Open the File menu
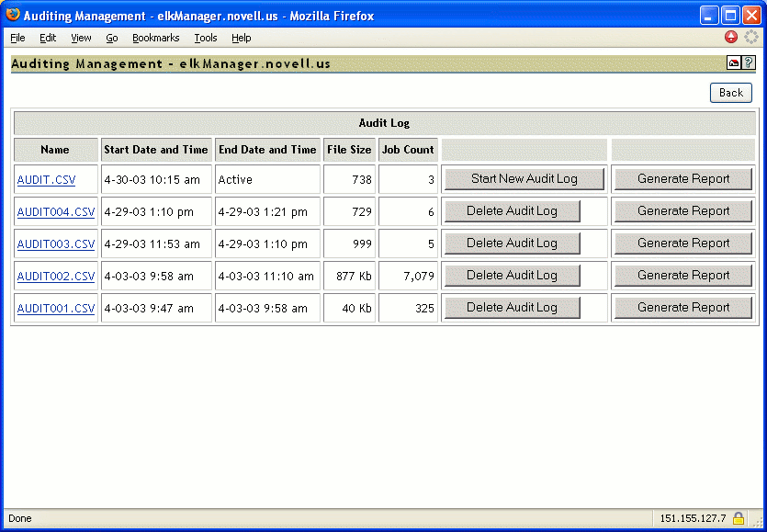This screenshot has width=767, height=532. coord(17,38)
